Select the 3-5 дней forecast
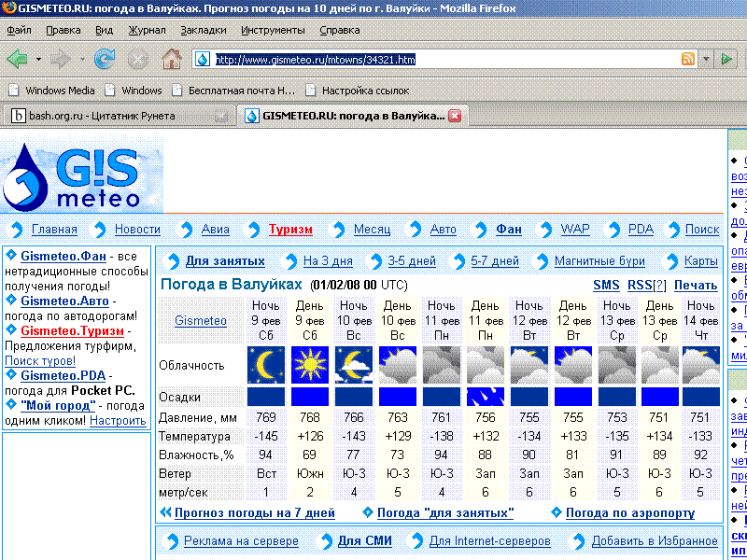The width and height of the screenshot is (747, 560). (x=412, y=261)
